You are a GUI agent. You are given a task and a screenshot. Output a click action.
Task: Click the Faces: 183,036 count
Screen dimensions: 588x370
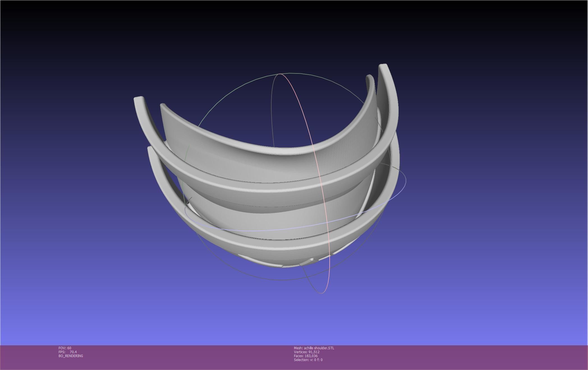tap(306, 356)
